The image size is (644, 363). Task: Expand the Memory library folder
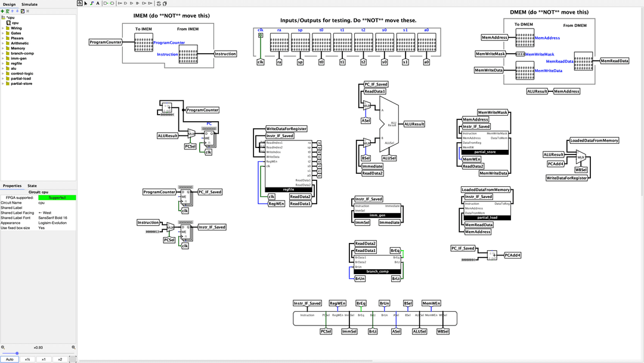[x=2, y=48]
